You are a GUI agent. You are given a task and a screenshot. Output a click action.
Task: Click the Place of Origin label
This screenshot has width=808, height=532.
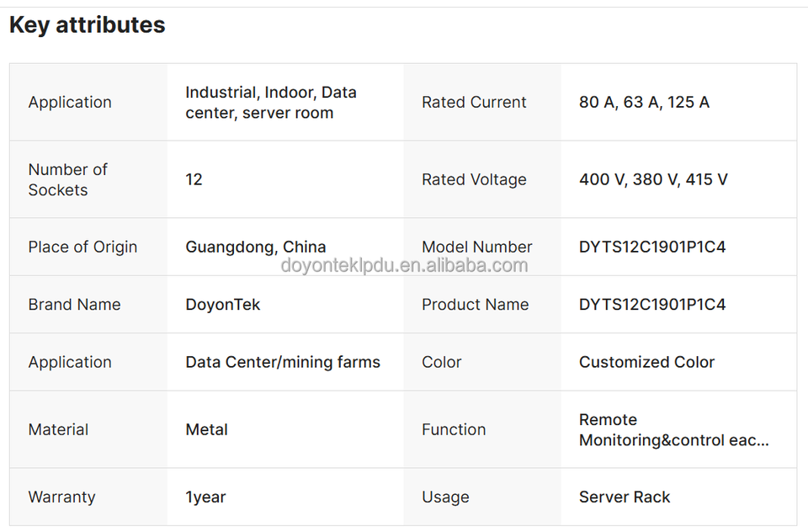click(x=82, y=247)
